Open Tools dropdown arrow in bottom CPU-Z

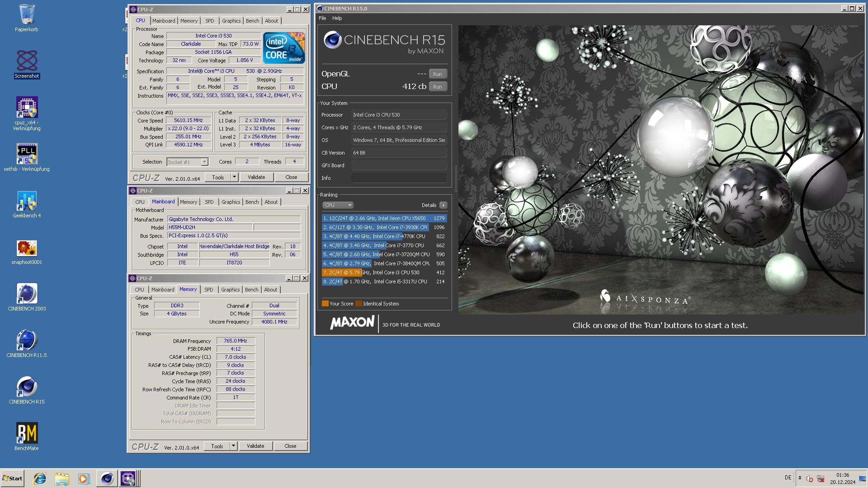coord(234,446)
